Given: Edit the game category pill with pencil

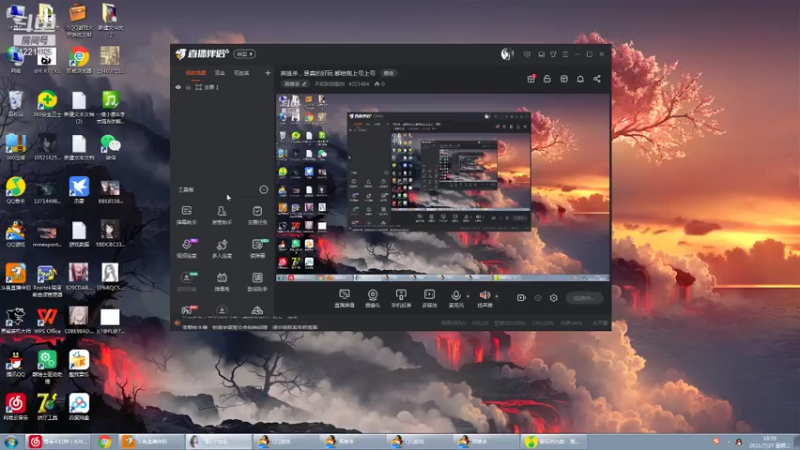Looking at the screenshot, I should click(295, 84).
